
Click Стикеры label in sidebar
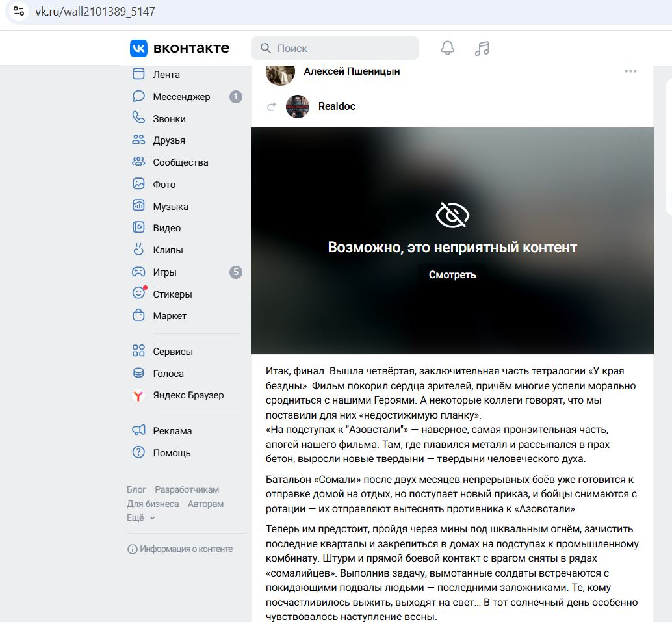(x=172, y=294)
